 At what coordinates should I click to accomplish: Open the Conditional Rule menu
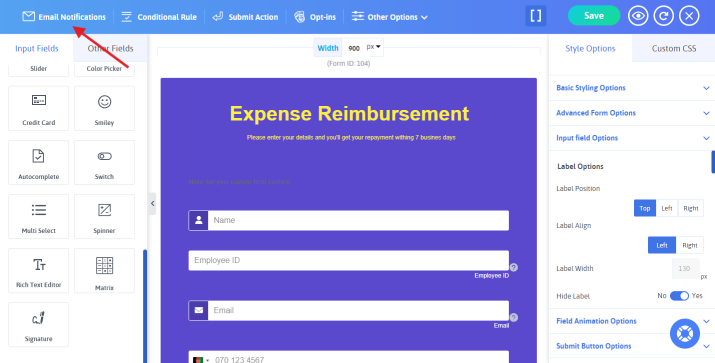(159, 17)
